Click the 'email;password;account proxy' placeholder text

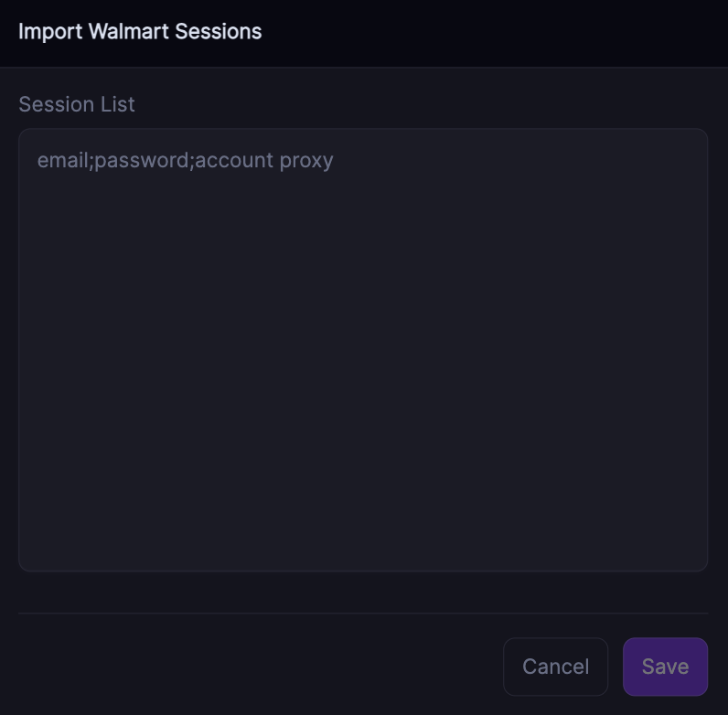186,161
